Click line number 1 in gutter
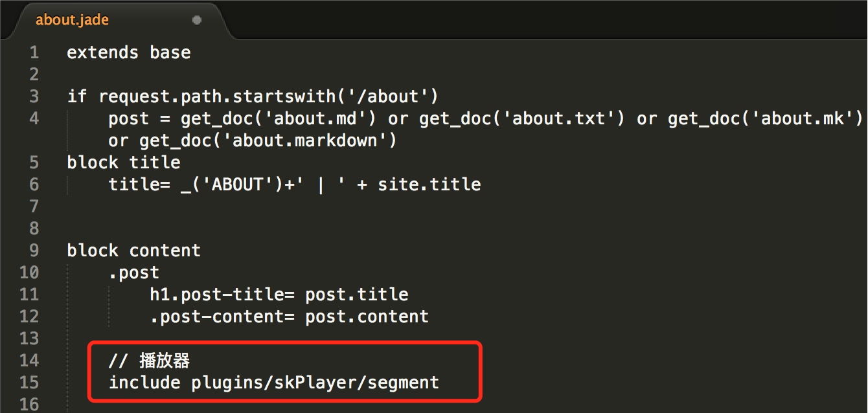This screenshot has width=868, height=413. 34,52
